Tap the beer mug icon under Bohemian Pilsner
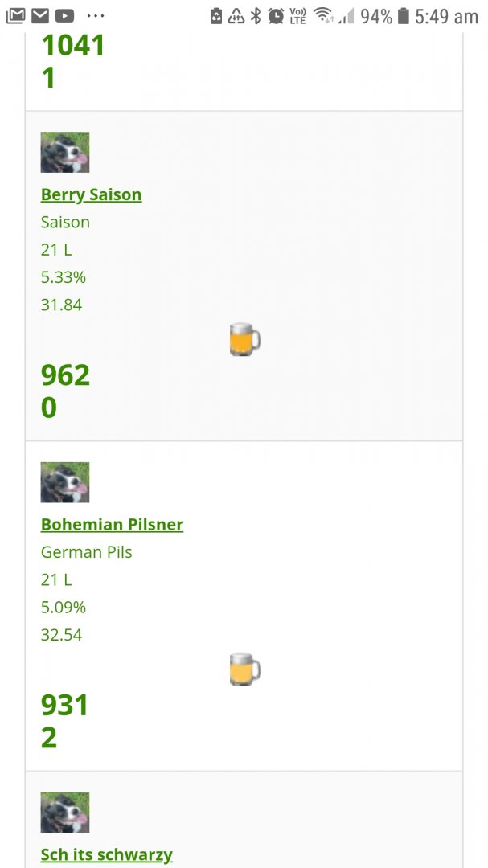The image size is (488, 868). point(245,669)
